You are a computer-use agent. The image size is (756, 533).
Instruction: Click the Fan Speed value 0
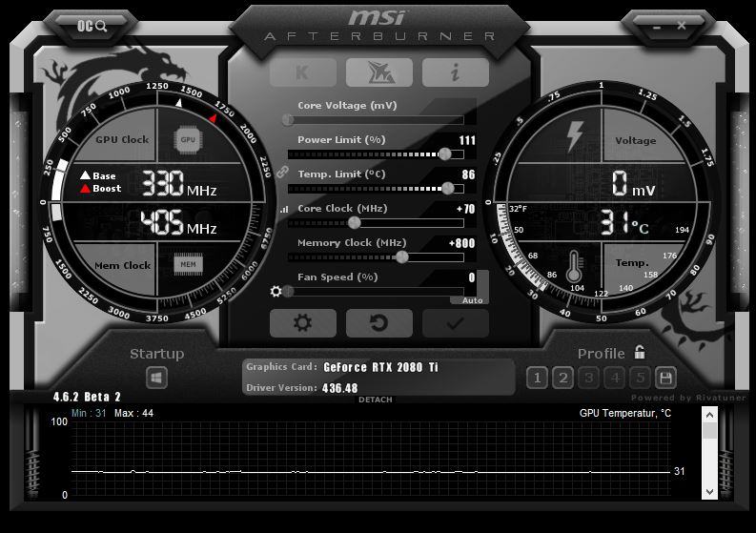[472, 277]
